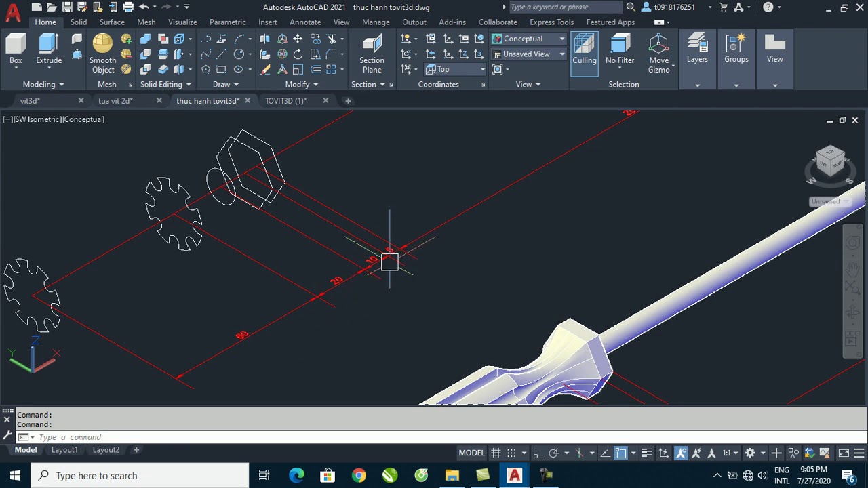Expand the Modify panel
The height and width of the screenshot is (488, 868).
(x=301, y=85)
